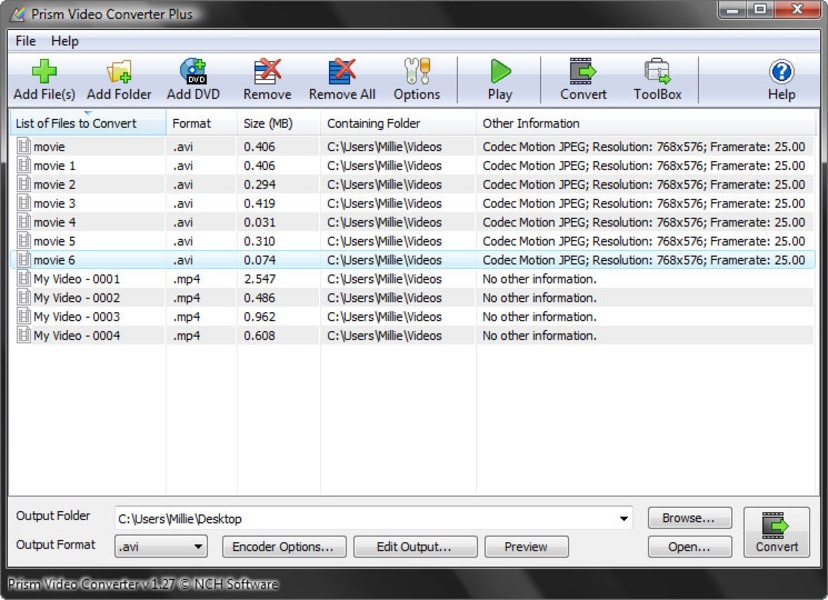The width and height of the screenshot is (828, 600).
Task: Expand the Output Folder path dropdown arrow
Action: click(x=624, y=519)
